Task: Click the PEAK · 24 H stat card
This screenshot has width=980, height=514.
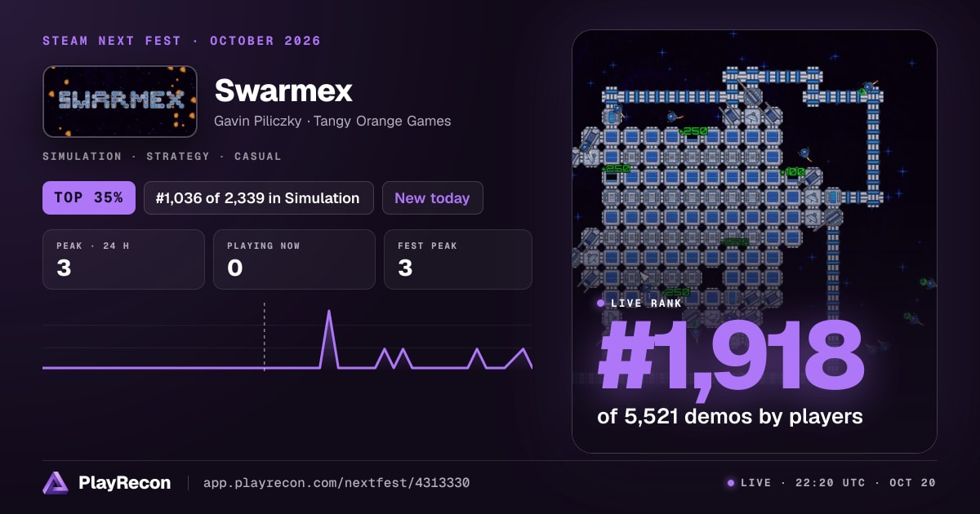Action: [x=123, y=259]
